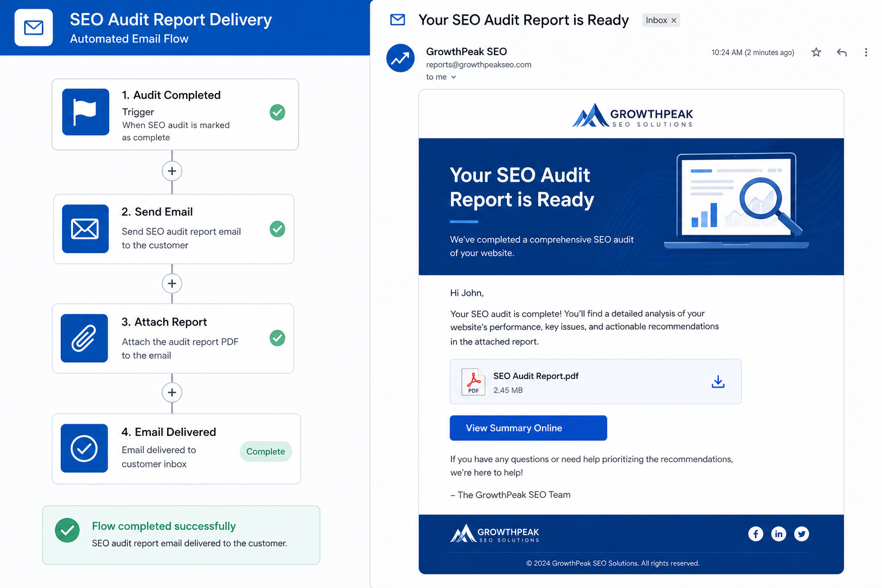Click the laptop report illustration in banner
Screen dimensions: 882x588
tap(737, 200)
